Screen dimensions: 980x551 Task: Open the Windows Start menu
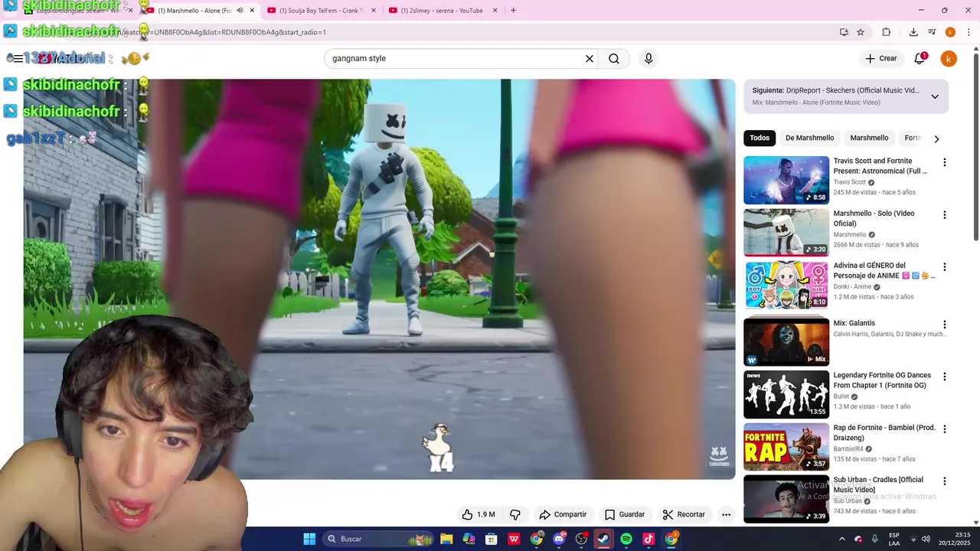click(x=309, y=539)
